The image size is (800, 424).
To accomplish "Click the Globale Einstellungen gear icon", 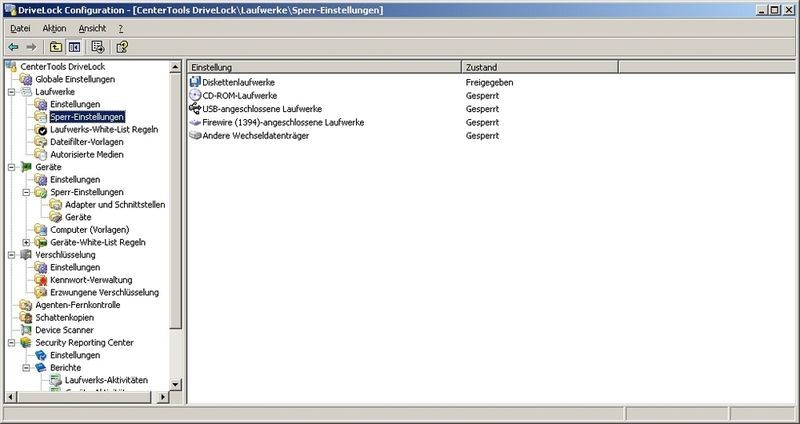I will pos(26,80).
